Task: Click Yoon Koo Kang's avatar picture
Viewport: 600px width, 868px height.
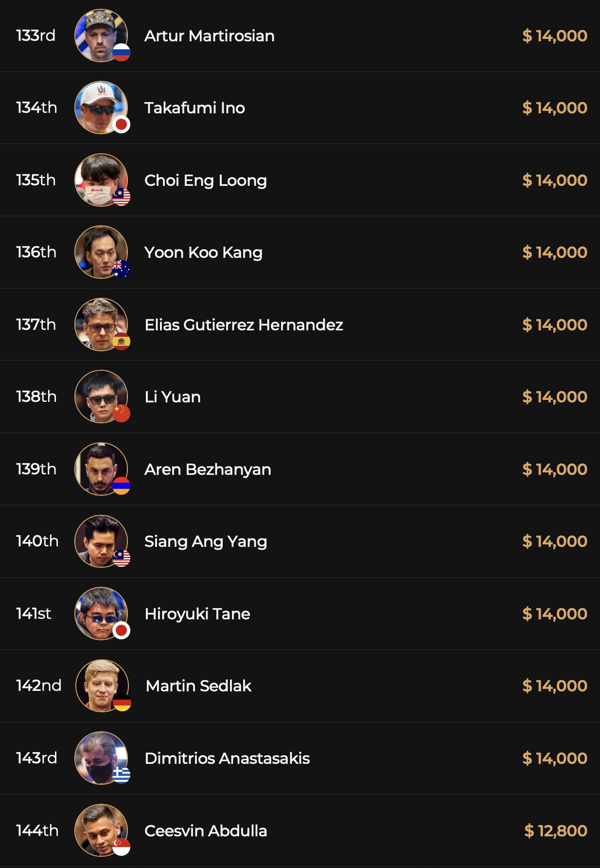Action: coord(101,252)
